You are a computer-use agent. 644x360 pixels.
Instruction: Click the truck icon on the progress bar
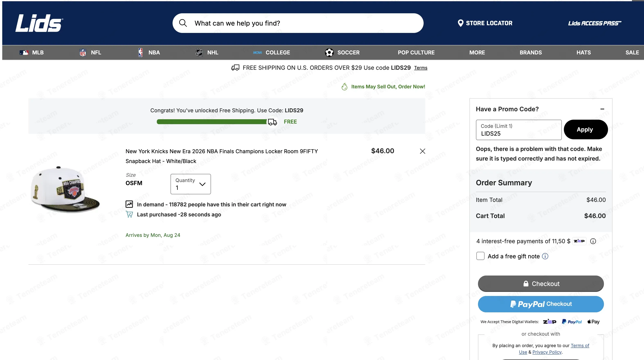click(272, 122)
